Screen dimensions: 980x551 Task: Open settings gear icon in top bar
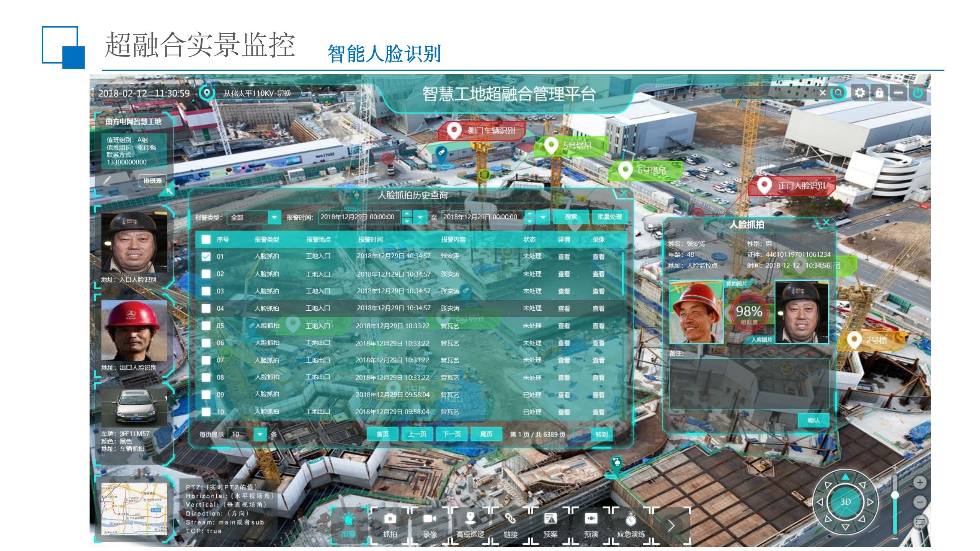pyautogui.click(x=860, y=93)
